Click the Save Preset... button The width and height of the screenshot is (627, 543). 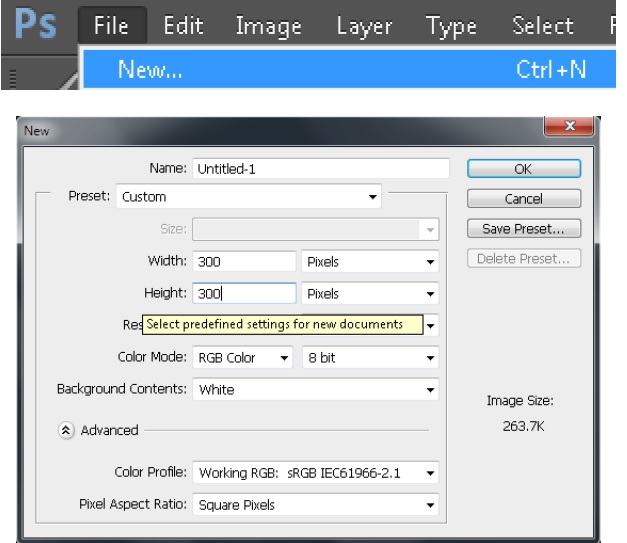tap(523, 229)
